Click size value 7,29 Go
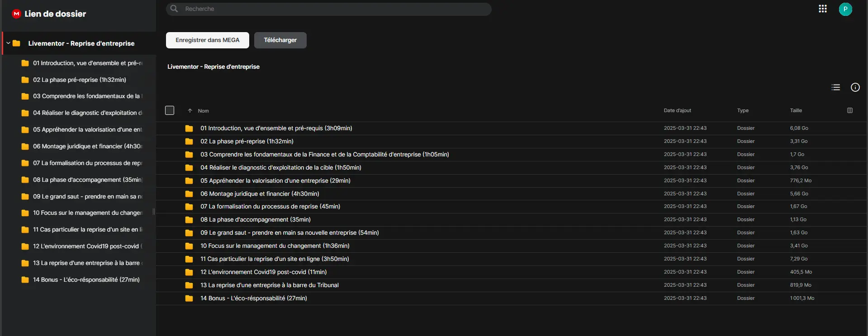The width and height of the screenshot is (868, 336). click(799, 259)
